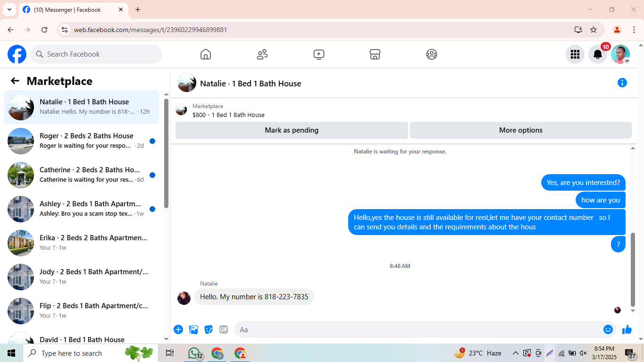Screen dimensions: 644x362
Task: Open the Windows Start menu
Action: [x=11, y=353]
